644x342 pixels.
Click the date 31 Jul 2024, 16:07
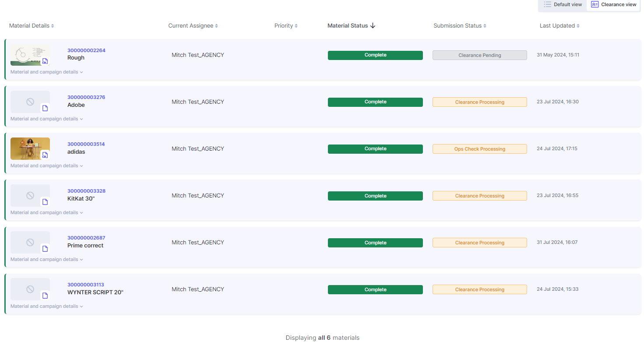click(x=557, y=242)
